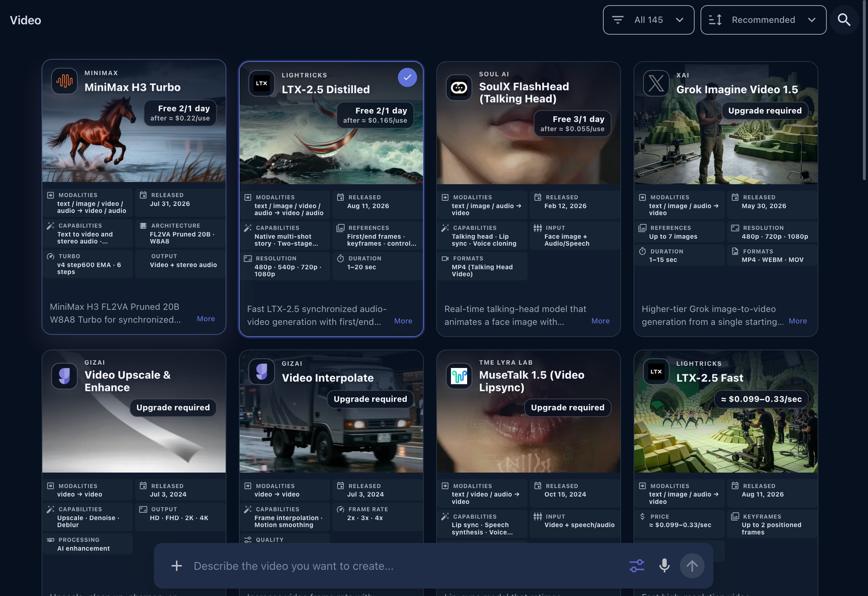Click the Output icon on Video Upscale & Enhance
This screenshot has height=596, width=868.
tap(143, 509)
